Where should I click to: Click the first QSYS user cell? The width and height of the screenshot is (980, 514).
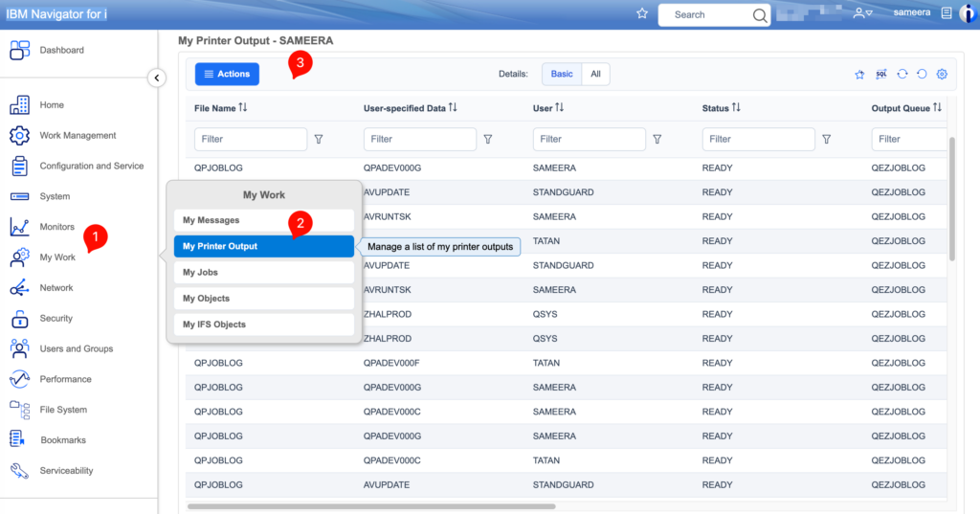pos(545,315)
